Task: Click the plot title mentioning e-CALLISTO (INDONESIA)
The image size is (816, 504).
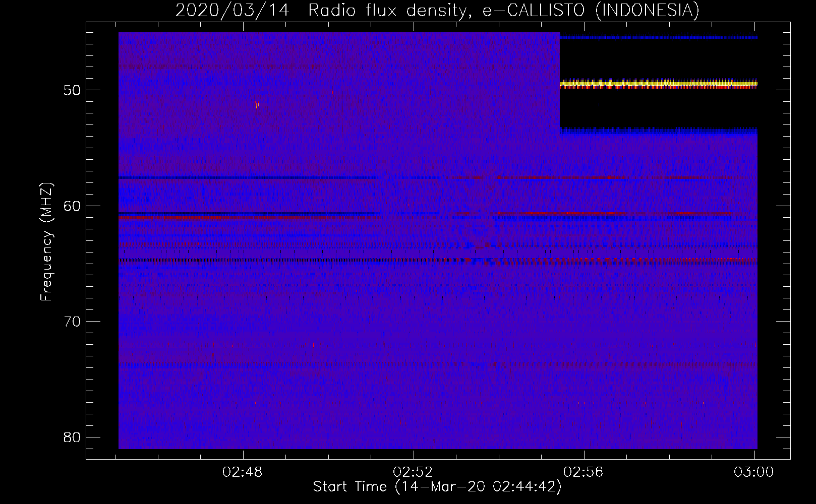Action: coord(437,10)
